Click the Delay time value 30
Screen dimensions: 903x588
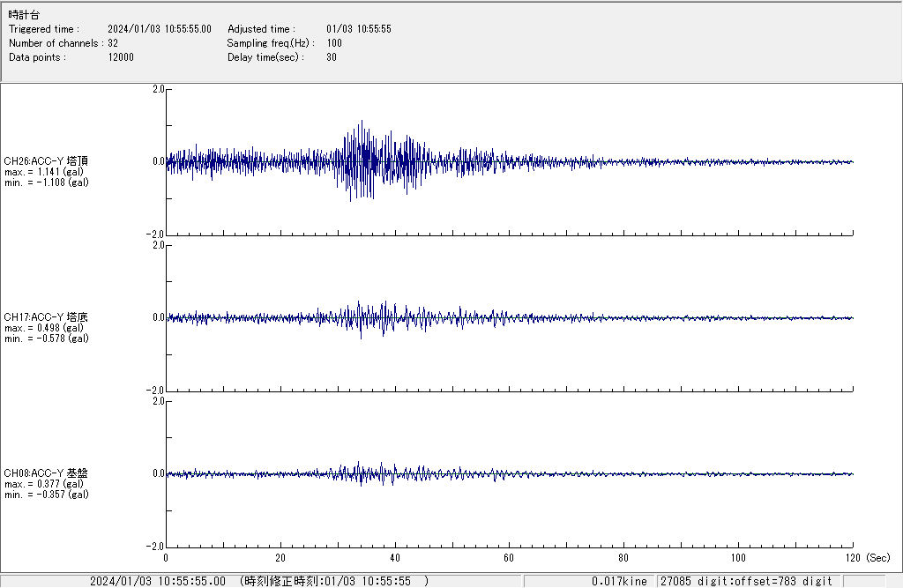point(332,57)
